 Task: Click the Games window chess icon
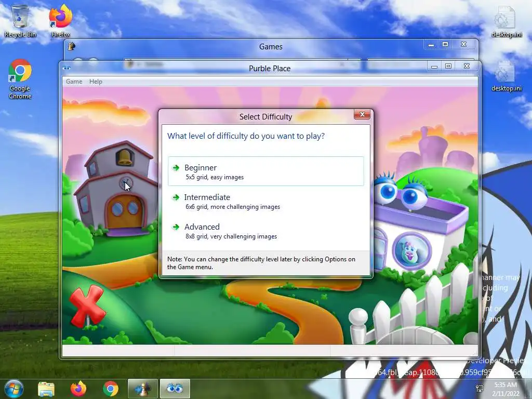[72, 46]
